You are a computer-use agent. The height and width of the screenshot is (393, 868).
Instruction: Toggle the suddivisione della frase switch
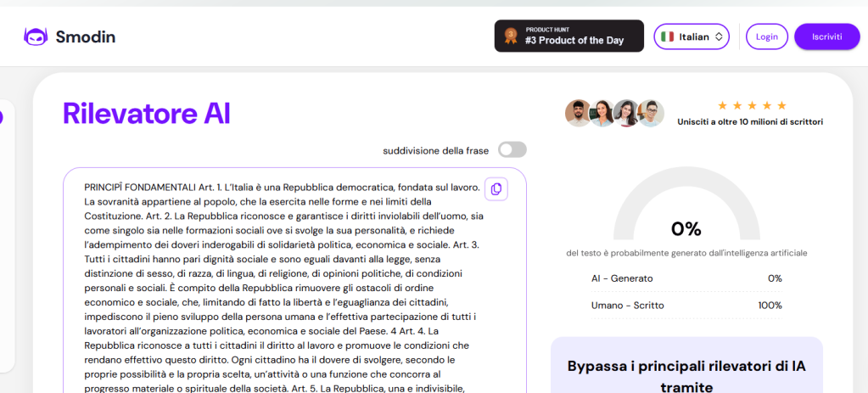pos(512,150)
